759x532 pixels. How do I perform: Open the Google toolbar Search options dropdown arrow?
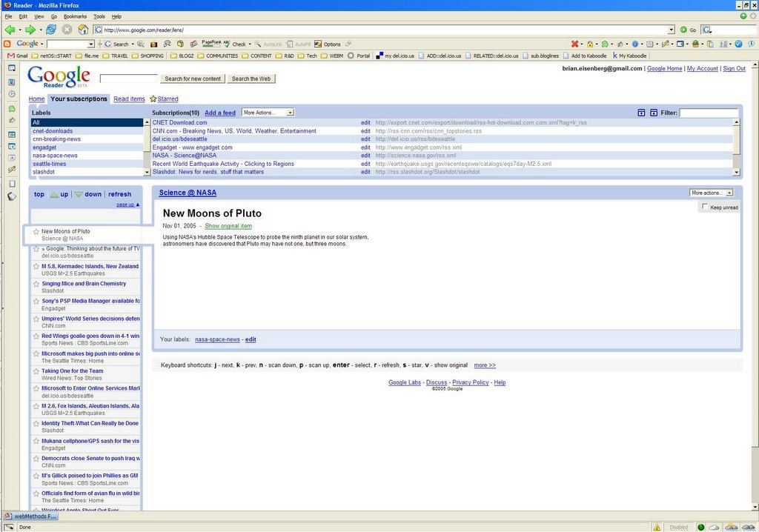pos(133,44)
